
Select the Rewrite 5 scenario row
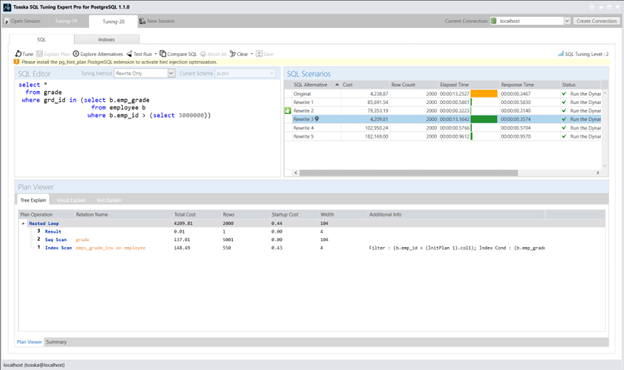(443, 136)
